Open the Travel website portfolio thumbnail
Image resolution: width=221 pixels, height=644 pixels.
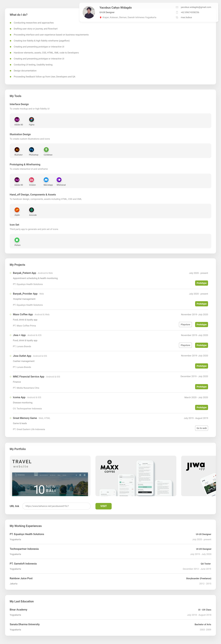pyautogui.click(x=50, y=476)
